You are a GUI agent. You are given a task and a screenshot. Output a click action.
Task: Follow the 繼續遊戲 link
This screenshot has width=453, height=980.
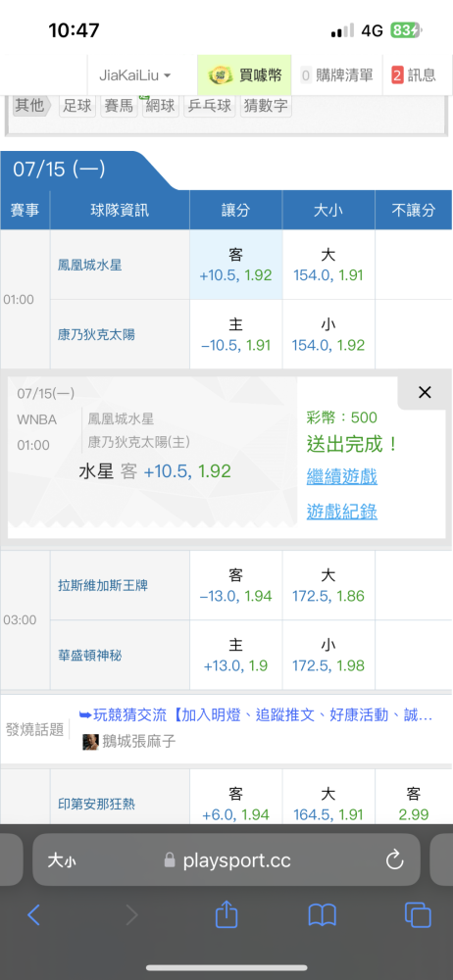(342, 477)
